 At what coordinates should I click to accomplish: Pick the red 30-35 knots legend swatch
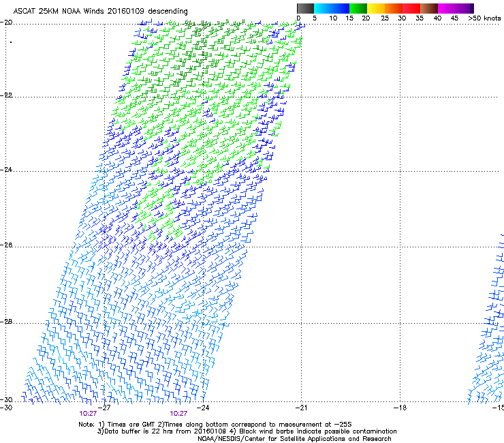click(411, 8)
